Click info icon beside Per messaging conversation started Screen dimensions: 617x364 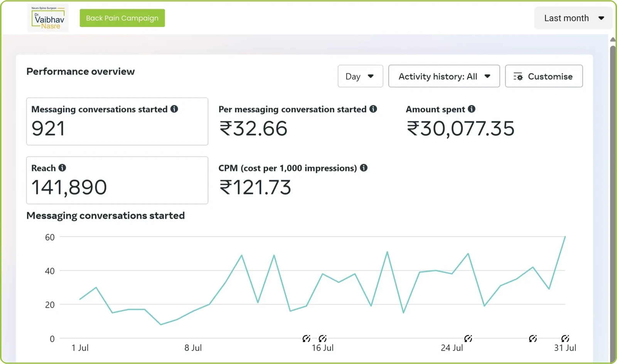(373, 109)
